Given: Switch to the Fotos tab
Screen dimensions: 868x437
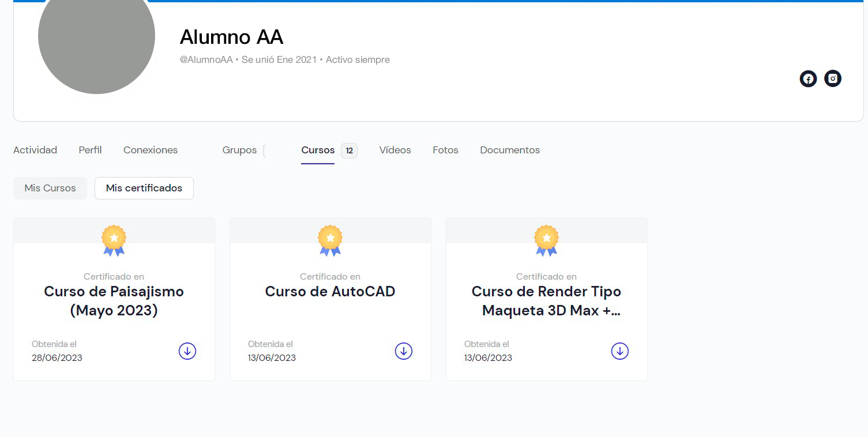Looking at the screenshot, I should pyautogui.click(x=445, y=150).
